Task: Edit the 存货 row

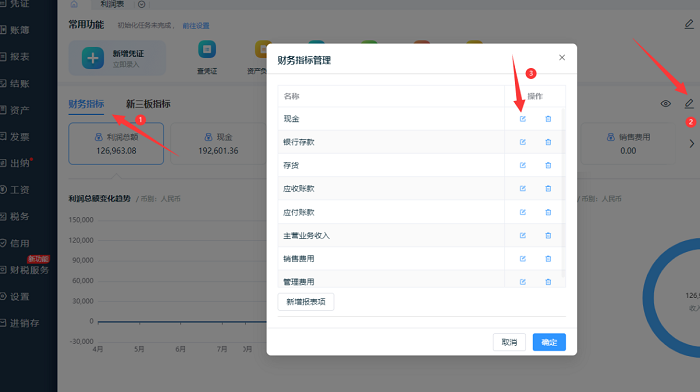Action: tap(522, 165)
